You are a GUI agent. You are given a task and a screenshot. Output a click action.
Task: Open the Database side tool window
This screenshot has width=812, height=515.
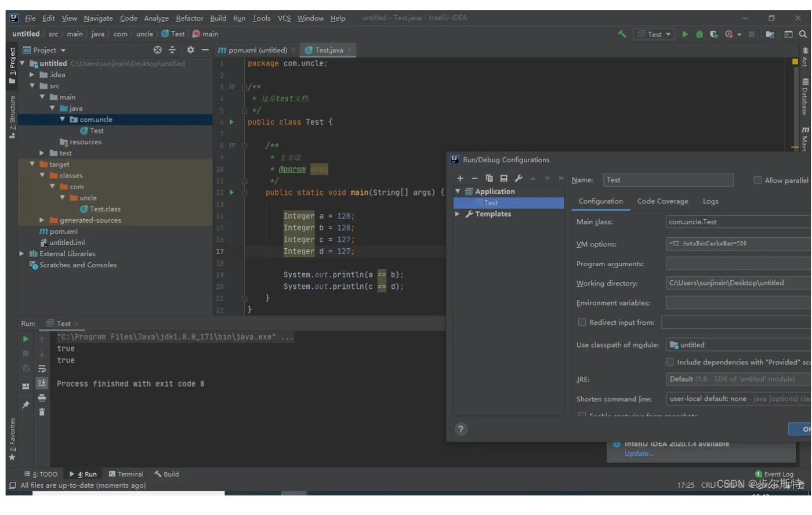click(x=805, y=97)
